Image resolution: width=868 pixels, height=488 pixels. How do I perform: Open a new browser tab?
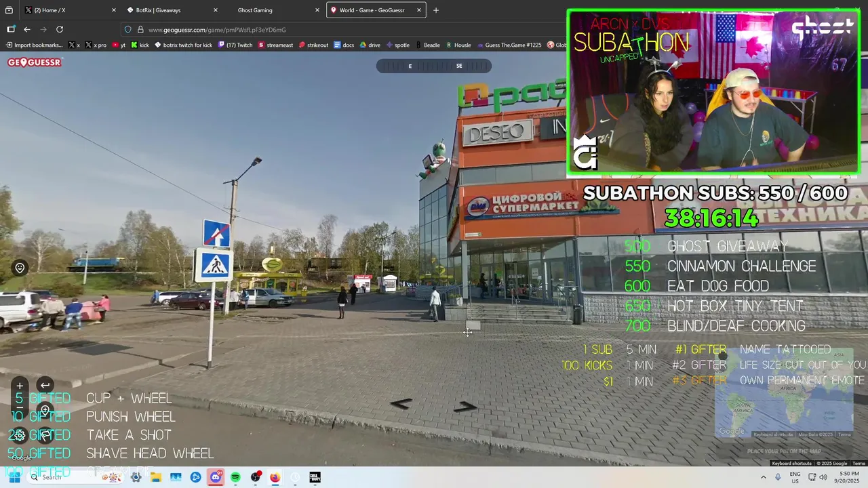click(436, 10)
